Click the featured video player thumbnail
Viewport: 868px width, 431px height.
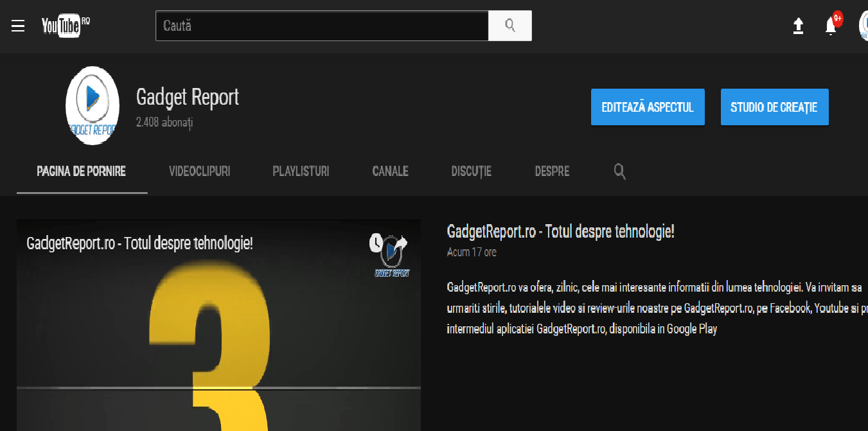[x=218, y=326]
